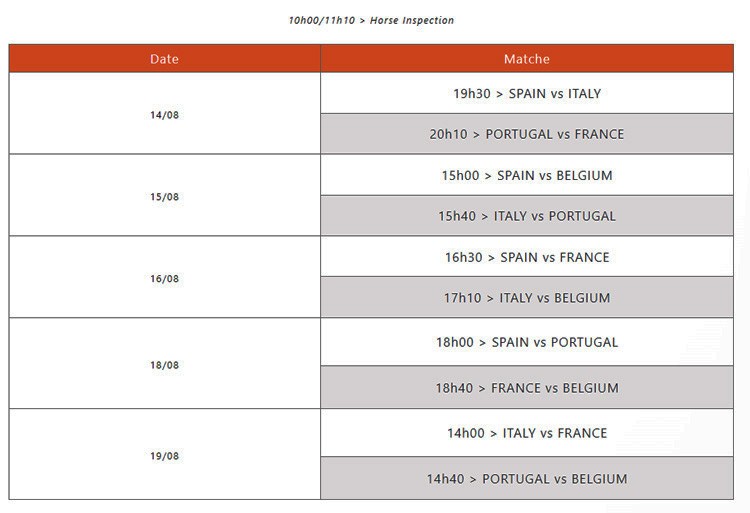Click the 16h30 SPAIN vs FRANCE row
This screenshot has height=513, width=750.
pyautogui.click(x=526, y=258)
